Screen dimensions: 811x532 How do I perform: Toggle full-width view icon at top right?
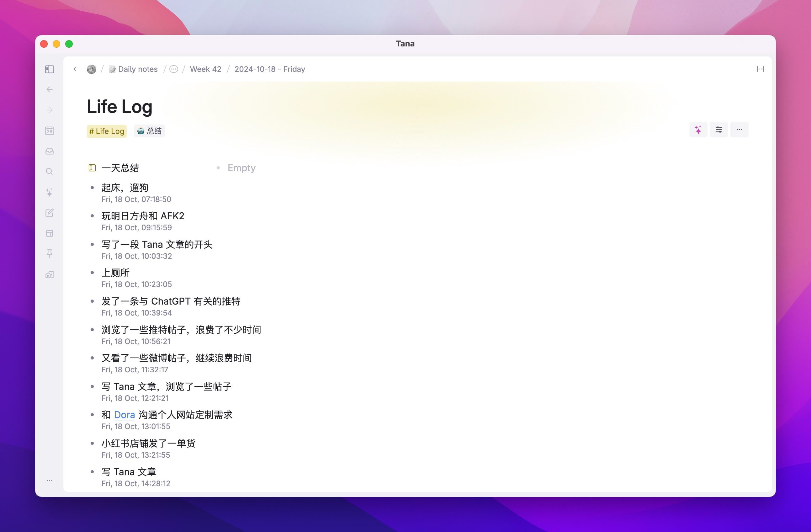tap(760, 69)
